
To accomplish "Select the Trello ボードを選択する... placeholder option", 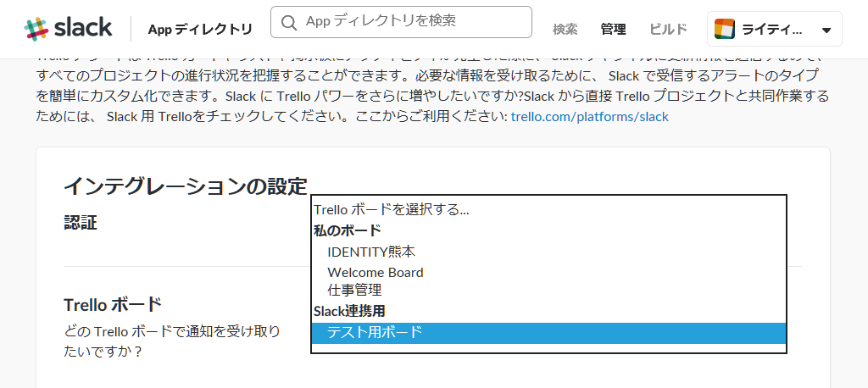I will (392, 209).
